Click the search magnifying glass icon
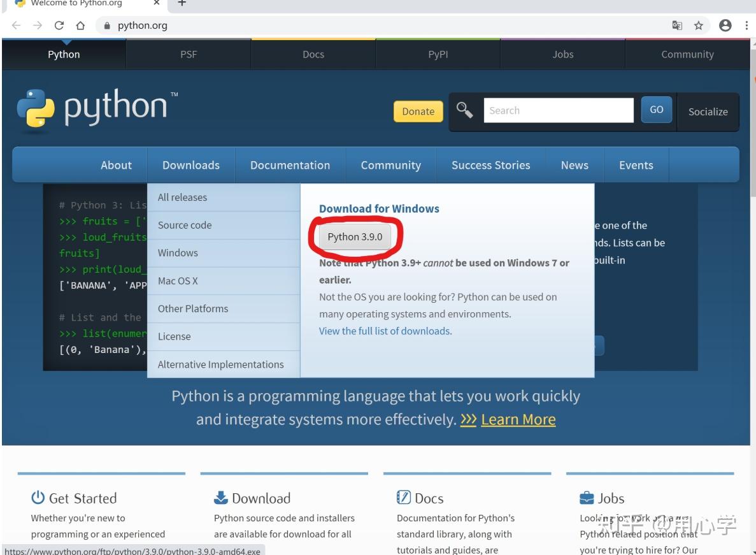This screenshot has width=756, height=555. [x=465, y=110]
